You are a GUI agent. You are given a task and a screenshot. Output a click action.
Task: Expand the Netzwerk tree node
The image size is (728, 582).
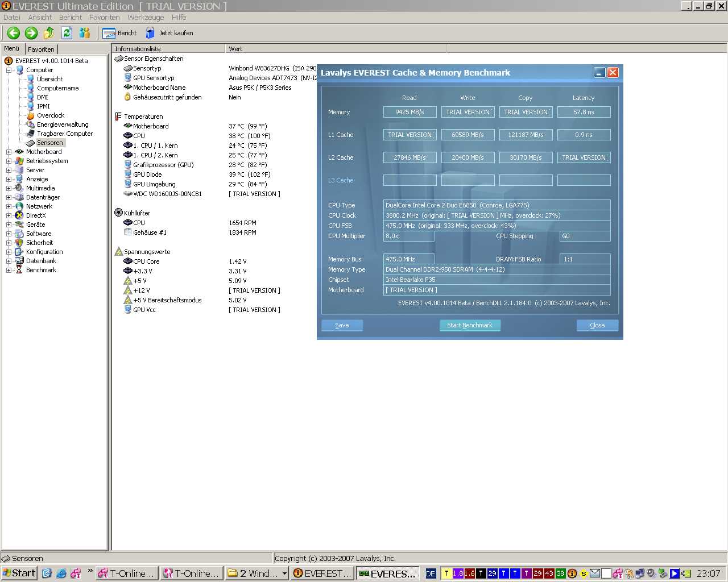click(9, 206)
